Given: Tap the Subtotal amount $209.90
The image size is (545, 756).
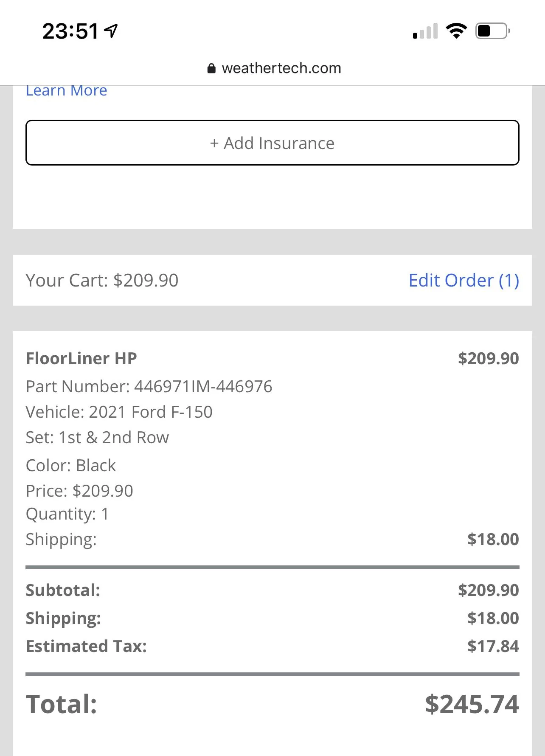Looking at the screenshot, I should (x=488, y=590).
